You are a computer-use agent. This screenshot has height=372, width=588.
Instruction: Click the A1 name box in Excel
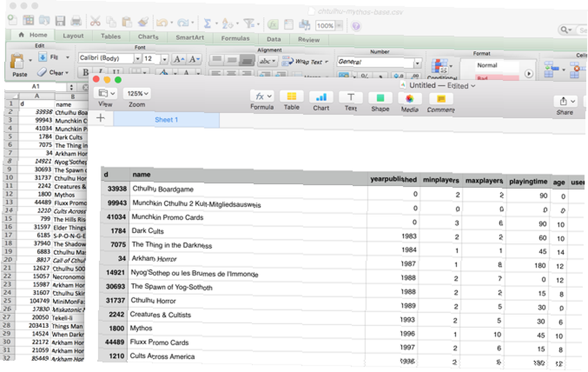tap(36, 87)
